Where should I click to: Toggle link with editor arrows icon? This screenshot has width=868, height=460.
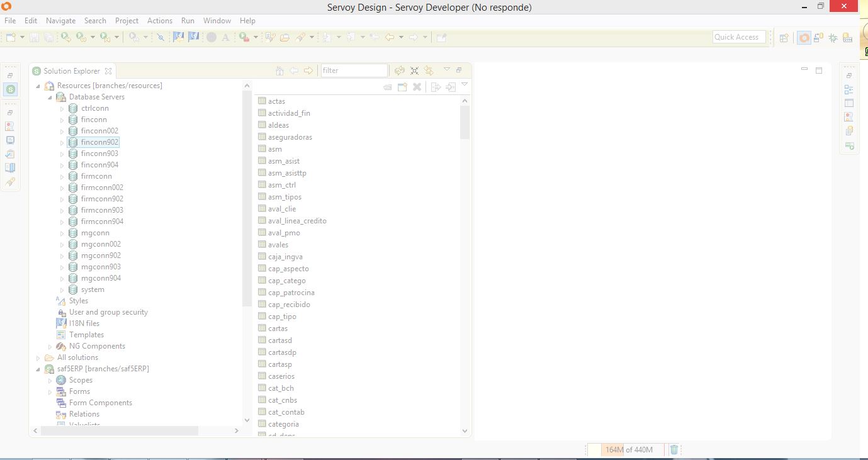(x=429, y=70)
